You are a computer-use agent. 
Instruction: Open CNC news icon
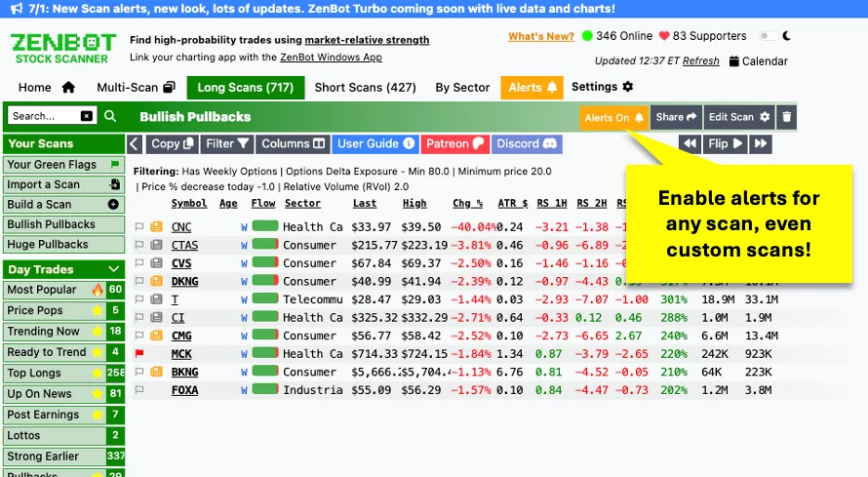point(157,227)
